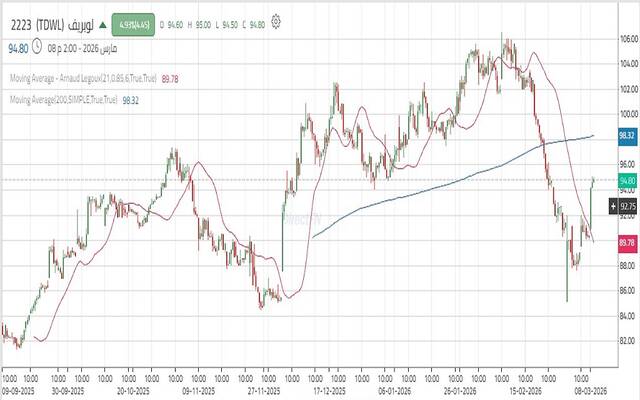Viewport: 640px width, 400px height.
Task: Click the green 94.80 current price label
Action: click(x=628, y=178)
